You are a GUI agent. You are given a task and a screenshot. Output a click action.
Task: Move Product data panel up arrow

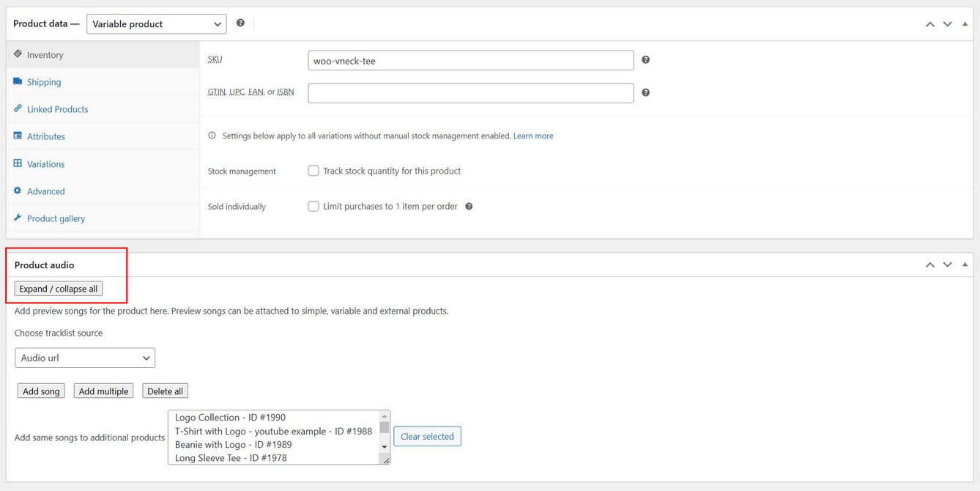click(x=929, y=24)
